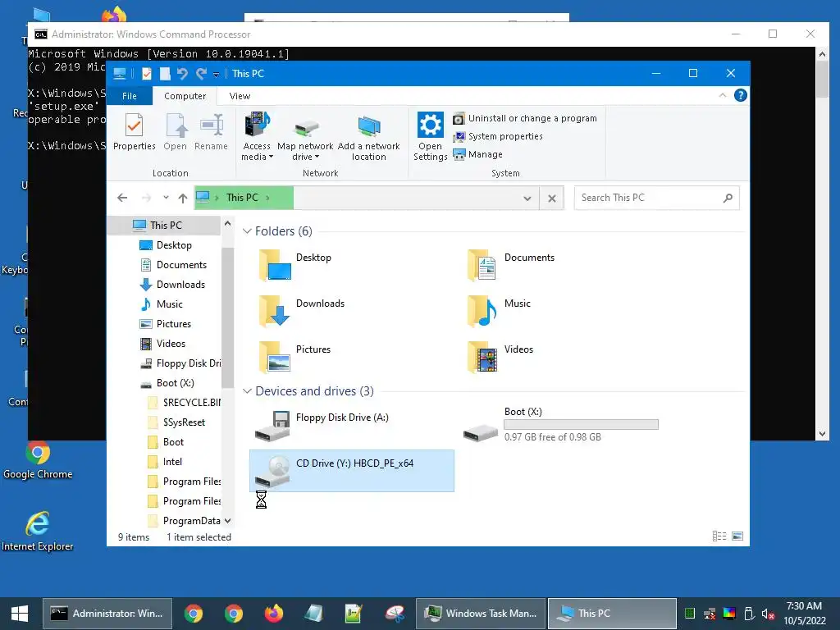Click the Rename ribbon icon
Screen dimensions: 840x630
[211, 132]
